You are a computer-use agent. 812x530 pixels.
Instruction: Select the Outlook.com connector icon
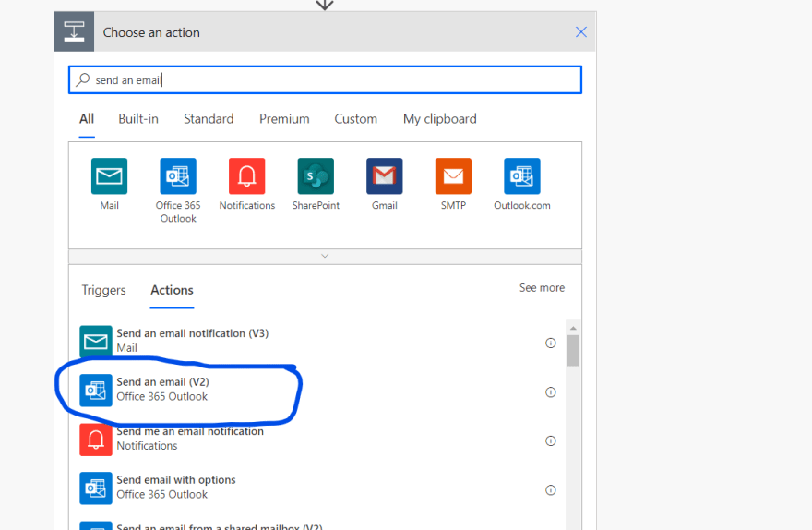[x=522, y=176]
